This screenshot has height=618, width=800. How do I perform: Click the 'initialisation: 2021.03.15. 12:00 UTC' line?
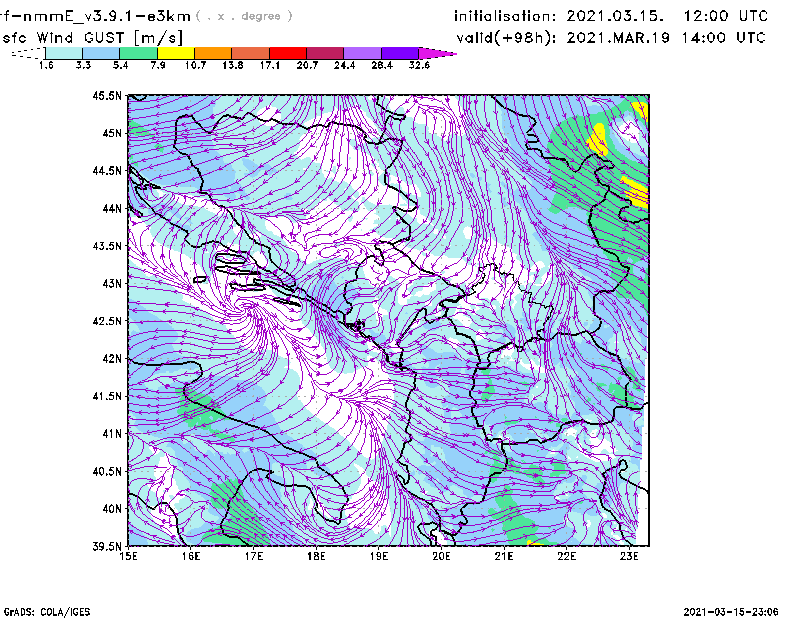tap(611, 16)
